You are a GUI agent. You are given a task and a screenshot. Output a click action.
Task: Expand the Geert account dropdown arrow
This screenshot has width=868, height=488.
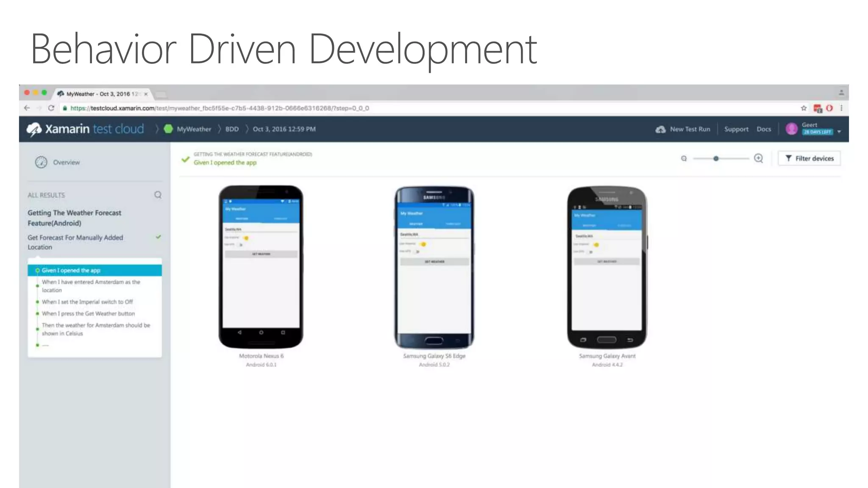click(x=839, y=132)
